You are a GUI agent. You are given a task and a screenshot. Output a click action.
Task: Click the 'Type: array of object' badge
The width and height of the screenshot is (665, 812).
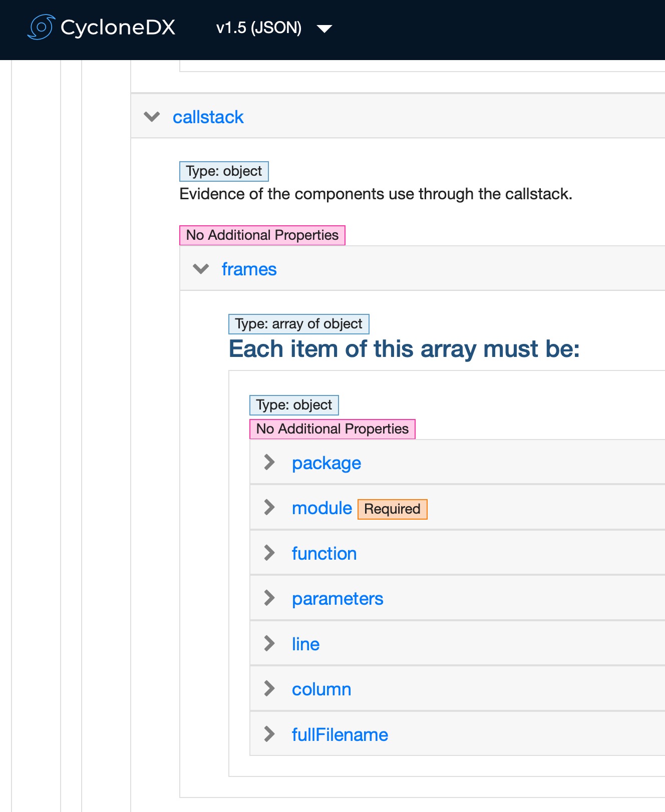tap(299, 324)
